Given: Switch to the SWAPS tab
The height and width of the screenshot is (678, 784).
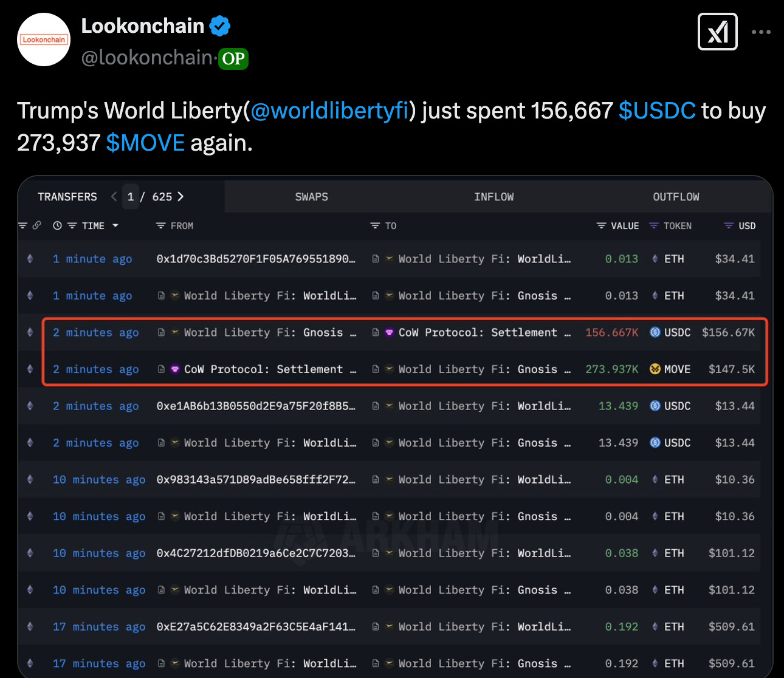Looking at the screenshot, I should 312,197.
